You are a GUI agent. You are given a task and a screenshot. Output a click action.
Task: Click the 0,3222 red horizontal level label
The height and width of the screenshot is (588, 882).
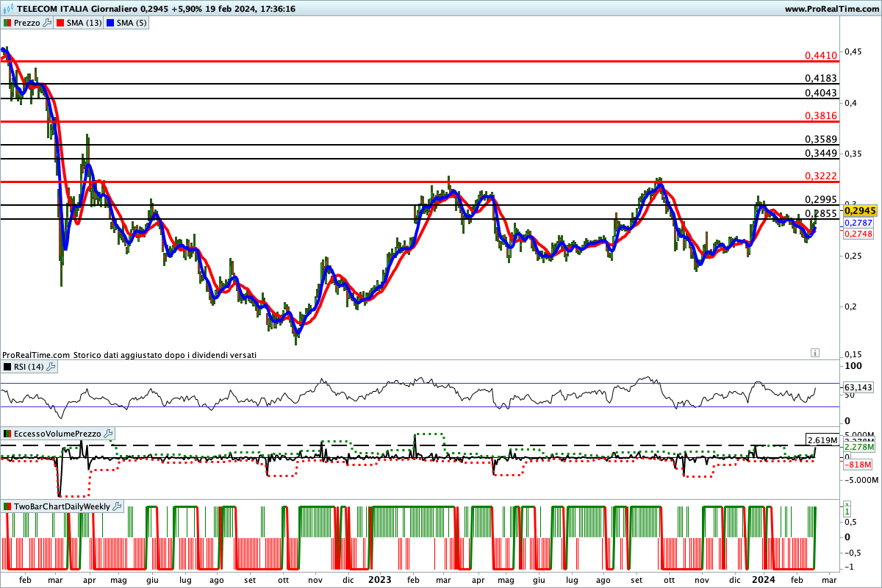[820, 175]
